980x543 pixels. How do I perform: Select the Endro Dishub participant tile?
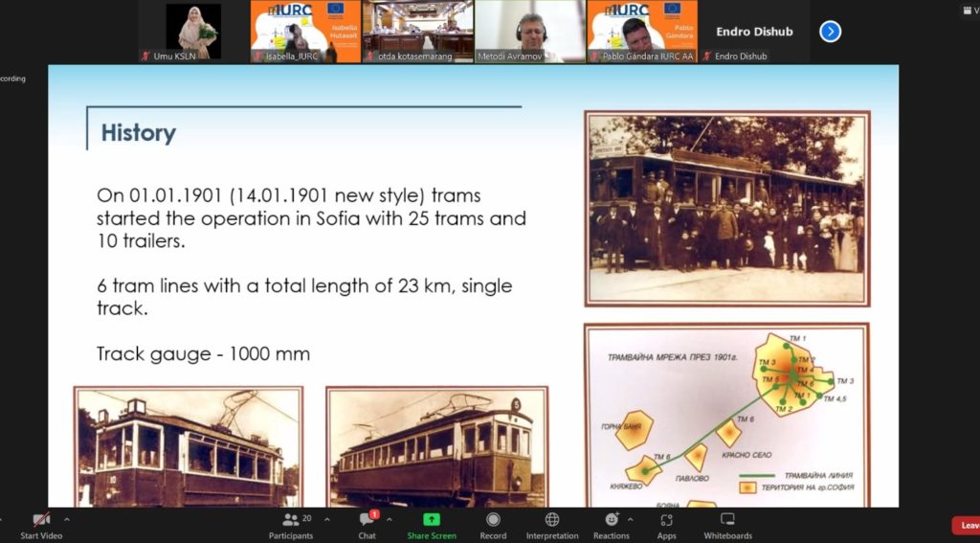click(754, 32)
